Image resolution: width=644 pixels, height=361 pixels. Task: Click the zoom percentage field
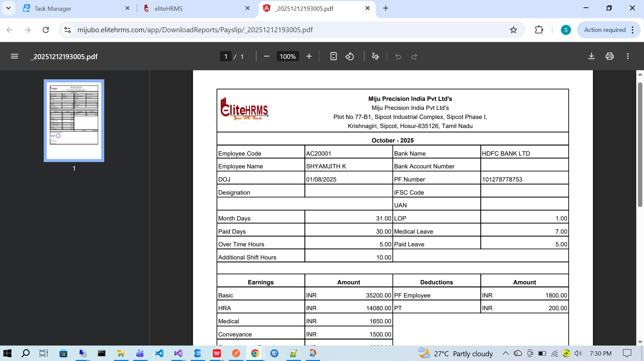click(x=288, y=56)
